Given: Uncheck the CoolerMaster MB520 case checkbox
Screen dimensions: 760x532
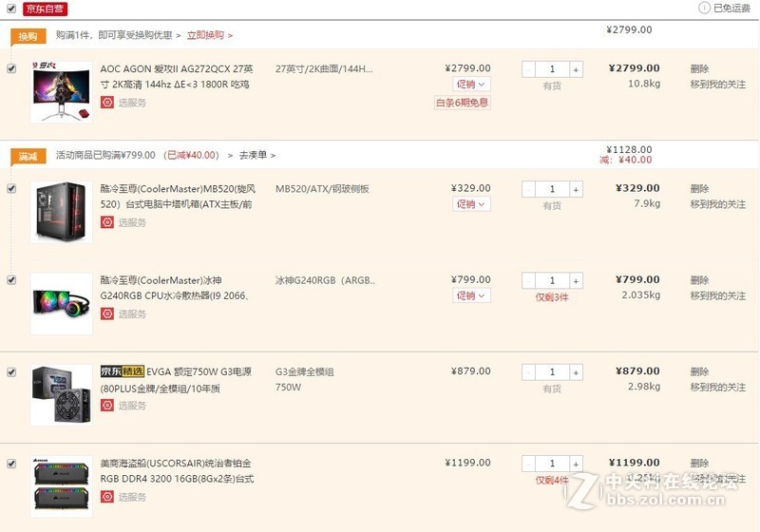Looking at the screenshot, I should 11,188.
